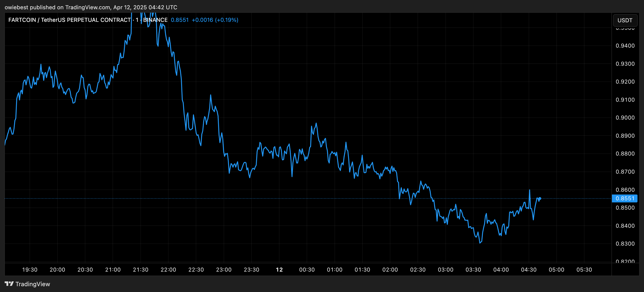Viewport: 644px width, 292px height.
Task: Click the 05:30 time axis label
Action: click(x=584, y=269)
